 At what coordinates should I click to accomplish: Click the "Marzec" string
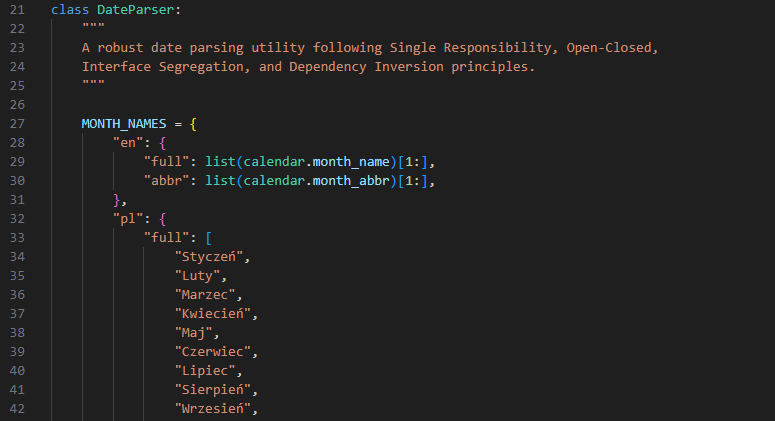(x=205, y=295)
